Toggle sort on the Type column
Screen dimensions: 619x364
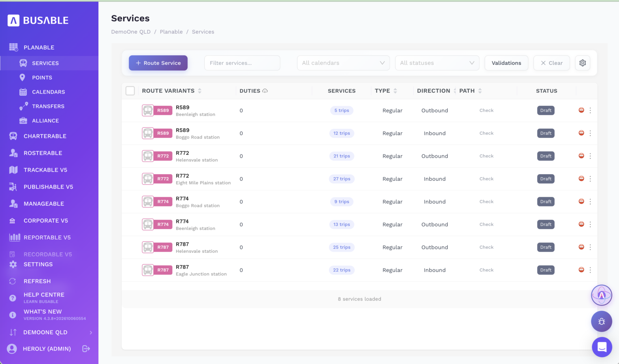[x=395, y=91]
